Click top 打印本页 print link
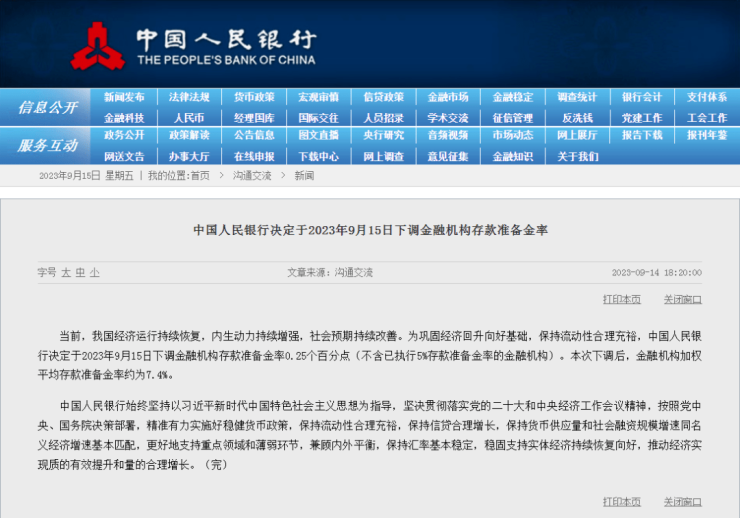Image resolution: width=740 pixels, height=518 pixels. pyautogui.click(x=621, y=299)
